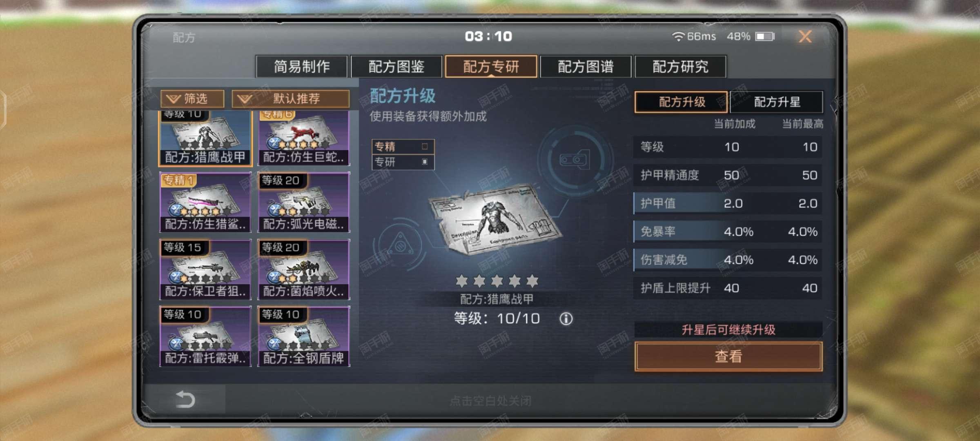Click the 配方:菌焰喷火 flamethrower recipe icon
The image size is (980, 441).
(304, 269)
